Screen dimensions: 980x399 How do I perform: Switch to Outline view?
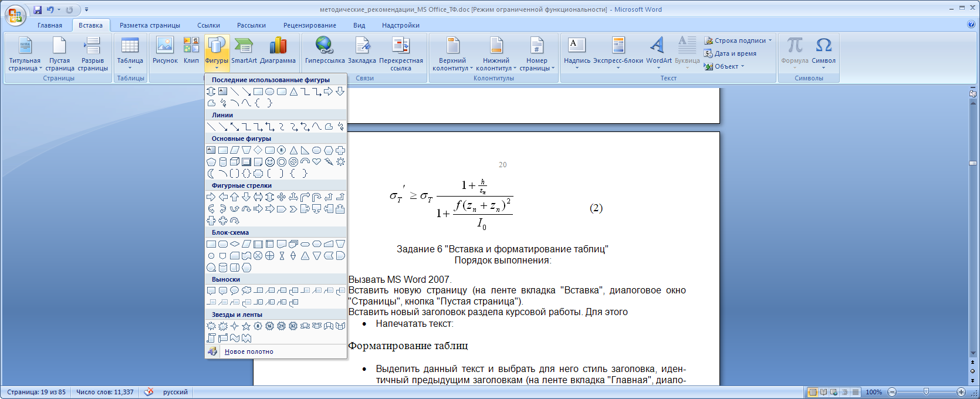[844, 392]
